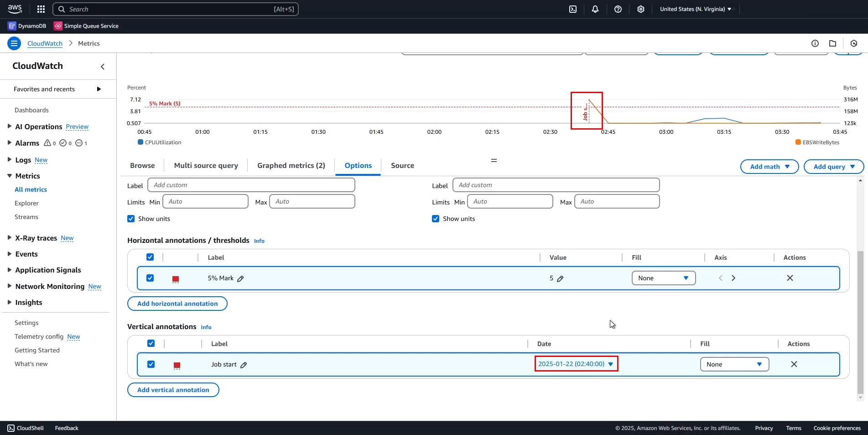This screenshot has width=868, height=435.
Task: Edit the Job start label pencil
Action: pyautogui.click(x=244, y=365)
